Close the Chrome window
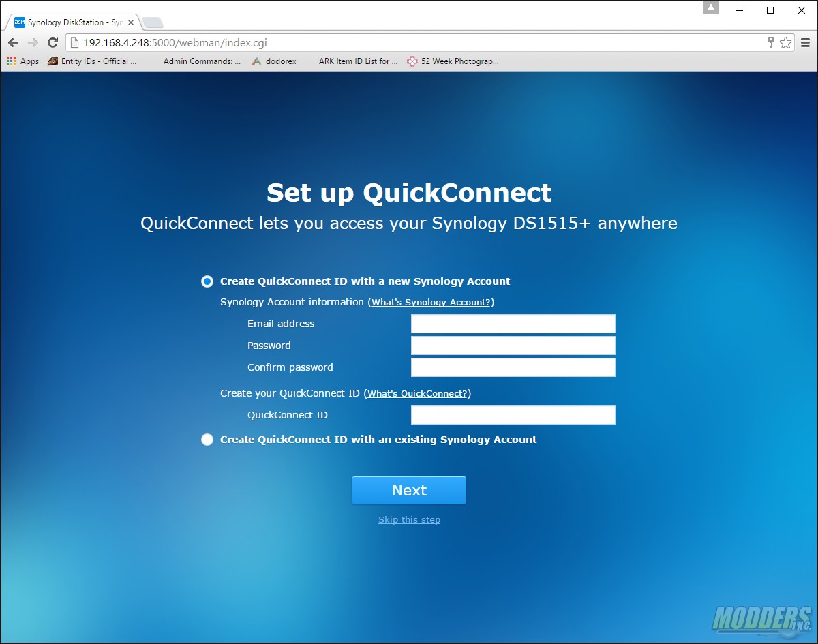This screenshot has height=644, width=818. (802, 10)
